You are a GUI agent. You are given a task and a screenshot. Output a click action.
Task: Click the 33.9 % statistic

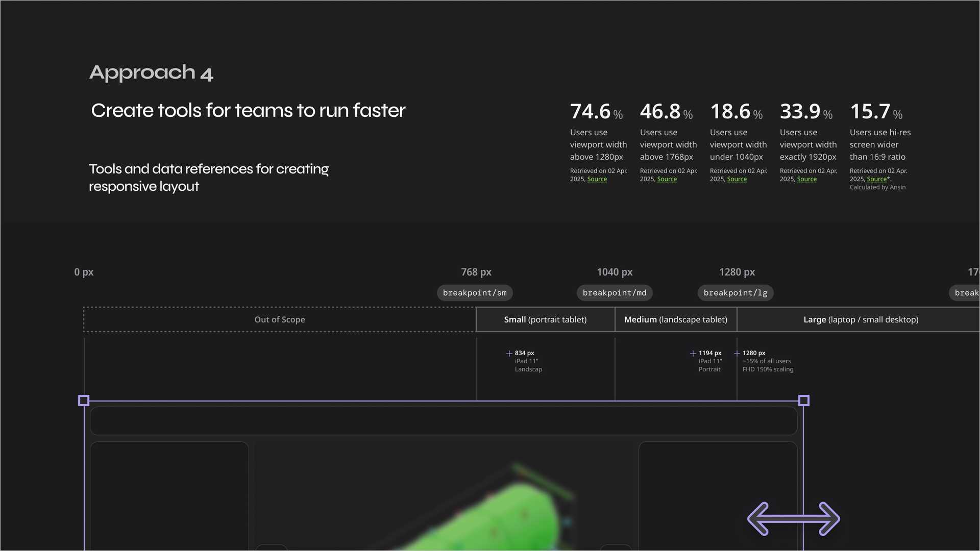click(x=806, y=112)
